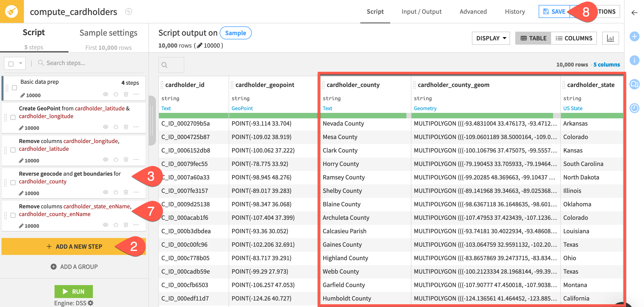Viewport: 644px width, 307px height.
Task: Disable the Reverse geocode step with power icon
Action: [116, 192]
